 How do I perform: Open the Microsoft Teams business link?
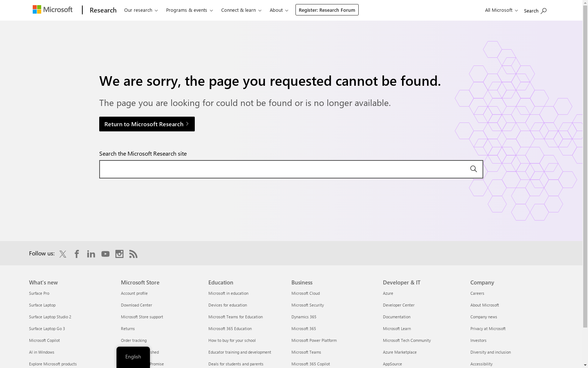[x=306, y=352]
